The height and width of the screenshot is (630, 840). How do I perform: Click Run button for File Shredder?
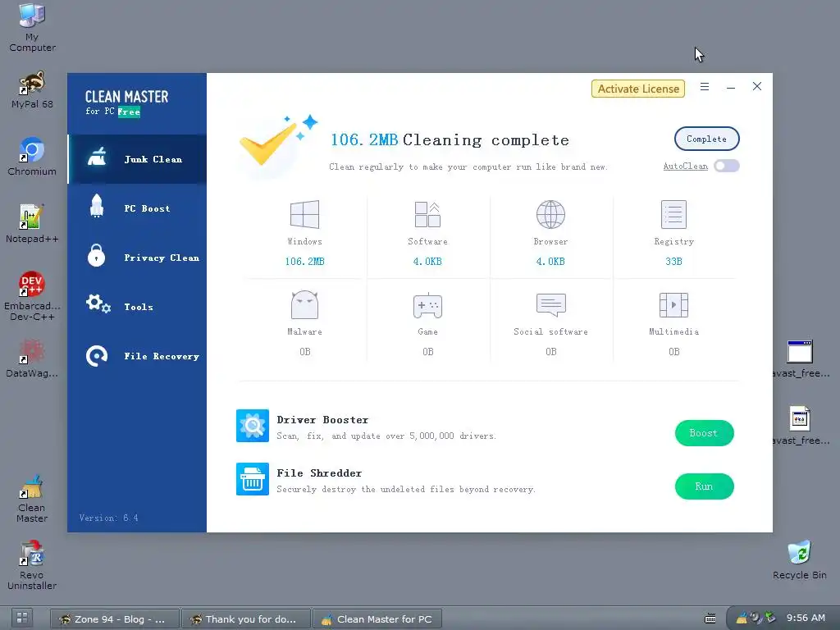(x=704, y=486)
